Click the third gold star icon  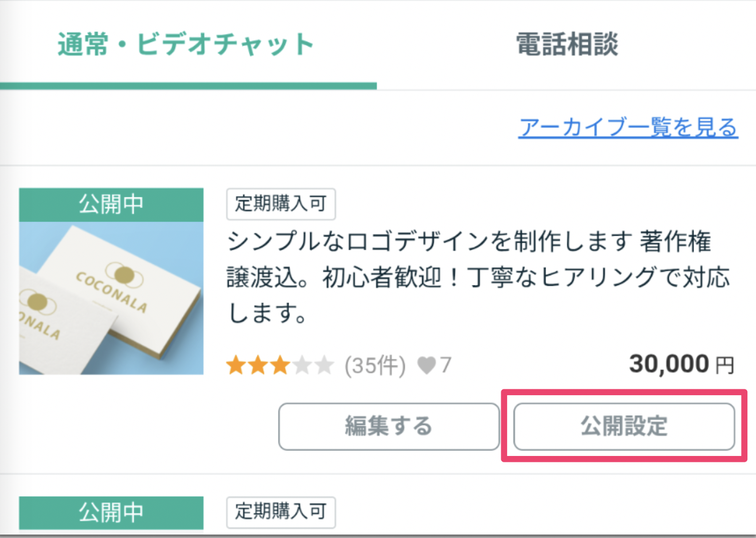pyautogui.click(x=280, y=365)
